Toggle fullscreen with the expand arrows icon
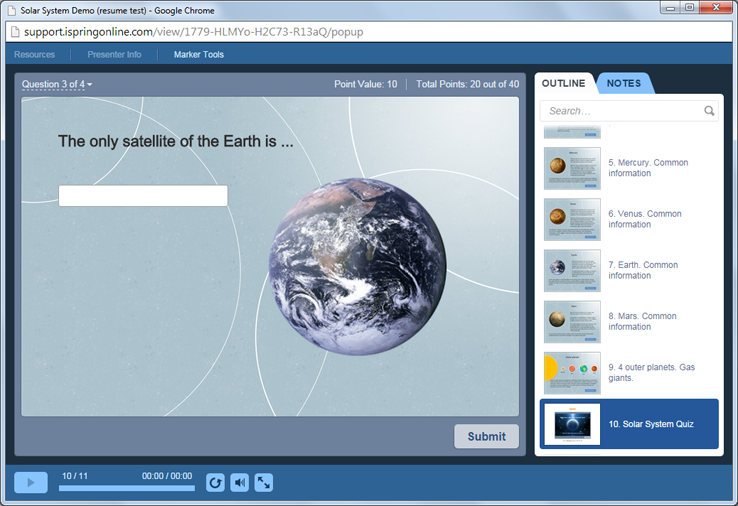 pyautogui.click(x=264, y=482)
